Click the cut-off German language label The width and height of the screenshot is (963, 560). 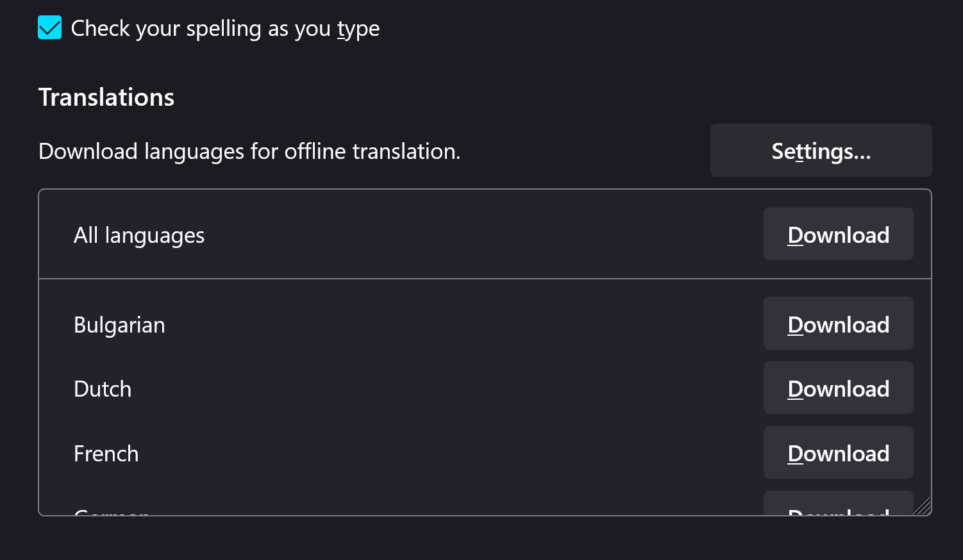(112, 512)
